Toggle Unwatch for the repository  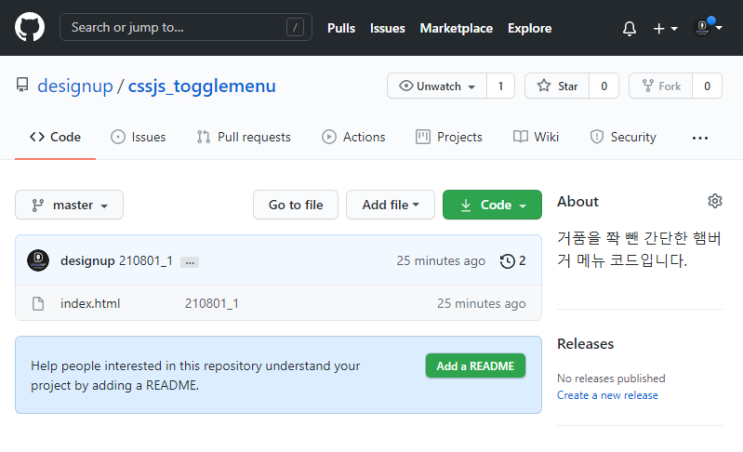pyautogui.click(x=437, y=86)
